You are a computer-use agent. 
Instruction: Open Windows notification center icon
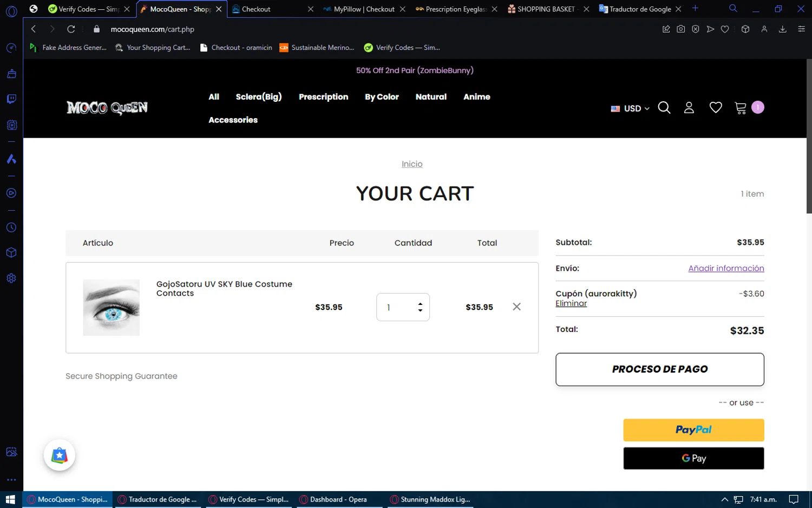click(x=794, y=499)
